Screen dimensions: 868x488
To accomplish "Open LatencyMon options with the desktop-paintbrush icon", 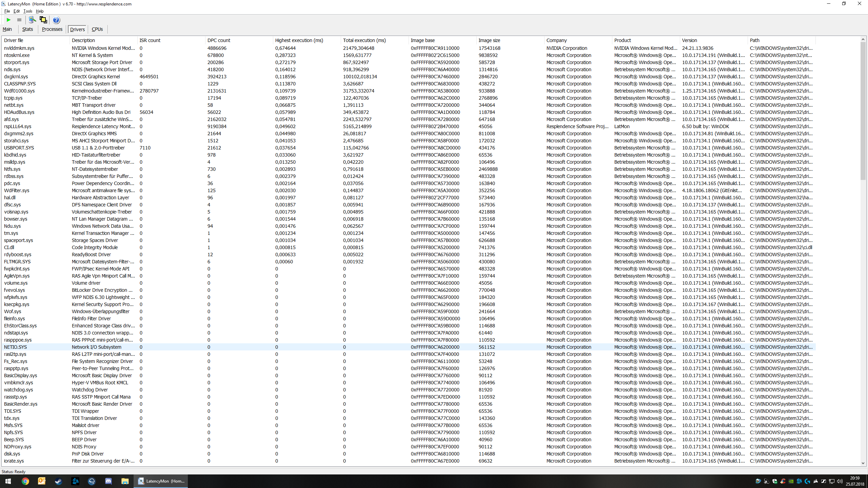I will 32,20.
